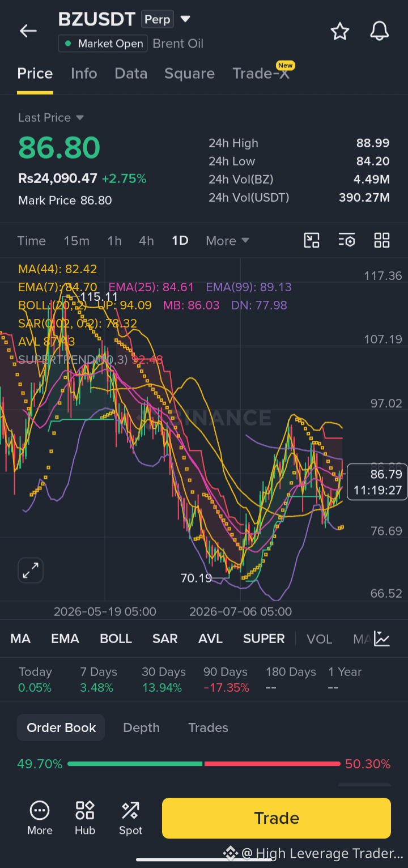The image size is (408, 868).
Task: Switch to the Info tab
Action: coord(84,74)
